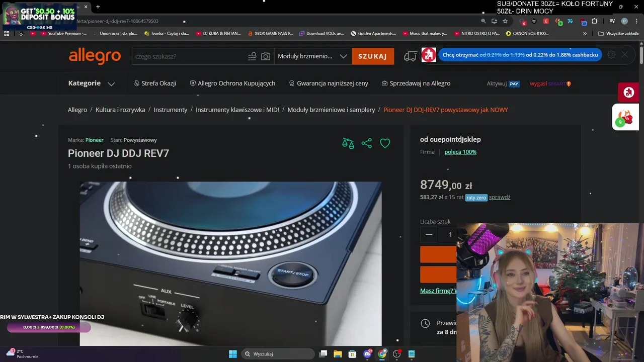Open image search camera icon
The width and height of the screenshot is (644, 362).
266,56
